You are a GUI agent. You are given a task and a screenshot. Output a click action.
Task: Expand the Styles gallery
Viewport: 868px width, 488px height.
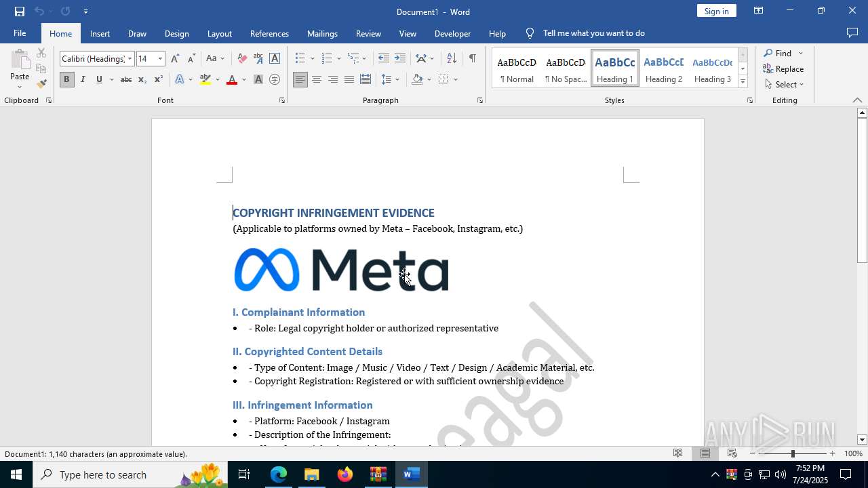pyautogui.click(x=743, y=82)
